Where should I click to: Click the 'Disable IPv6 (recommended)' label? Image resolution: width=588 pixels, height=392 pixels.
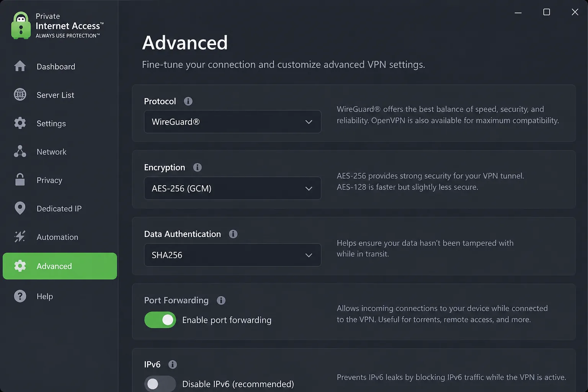[238, 384]
